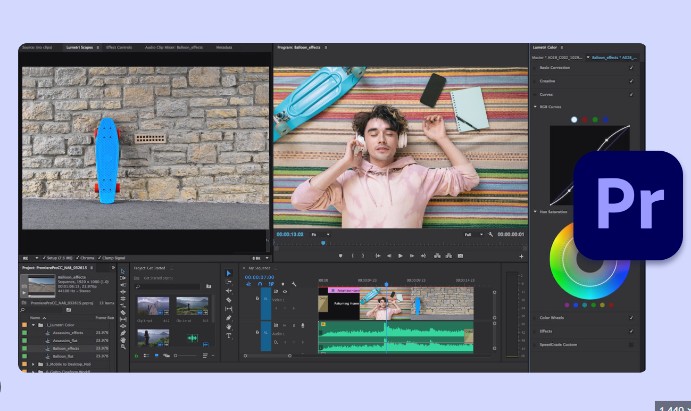This screenshot has width=691, height=411.
Task: Toggle video track output eye icon
Action: pos(285,292)
